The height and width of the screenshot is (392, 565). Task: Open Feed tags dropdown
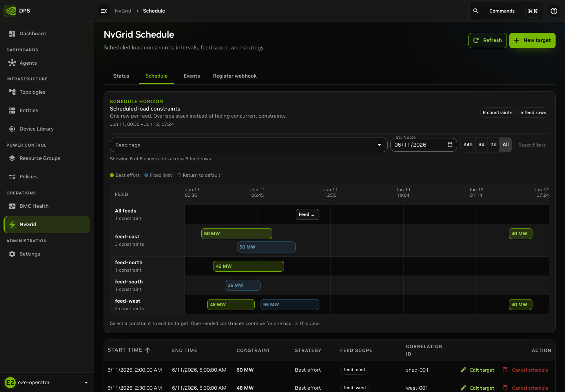(249, 145)
